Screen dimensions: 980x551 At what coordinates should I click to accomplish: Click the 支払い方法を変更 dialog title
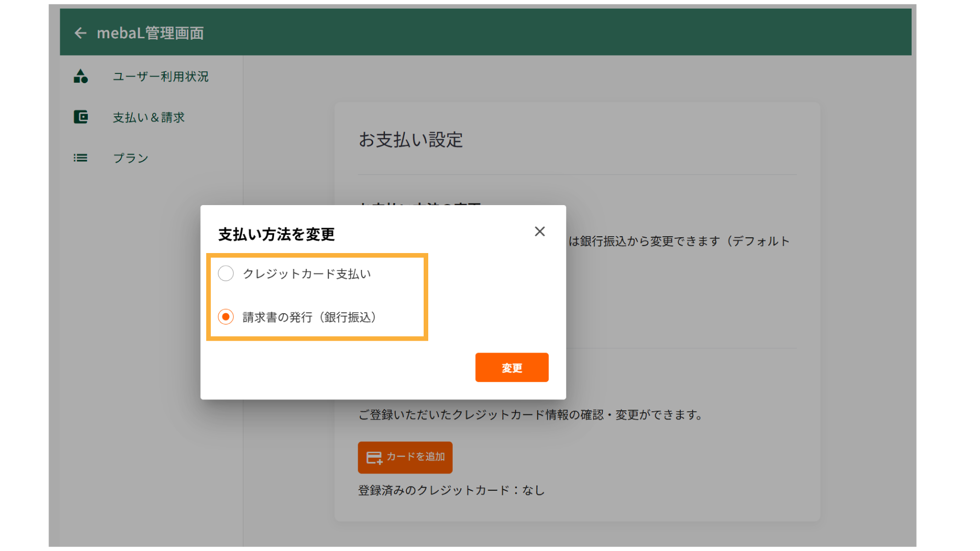tap(276, 235)
